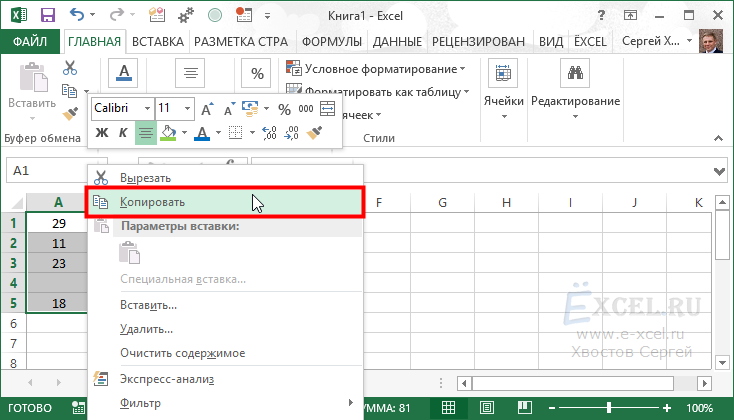Screen dimensions: 734x420
Task: Collapse the ribbon with the arrow
Action: (718, 138)
